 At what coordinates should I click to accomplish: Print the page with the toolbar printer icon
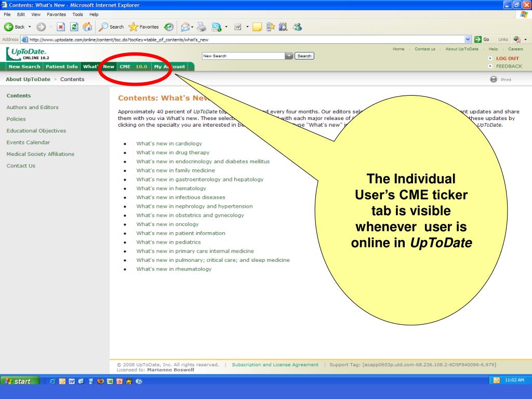(x=202, y=27)
